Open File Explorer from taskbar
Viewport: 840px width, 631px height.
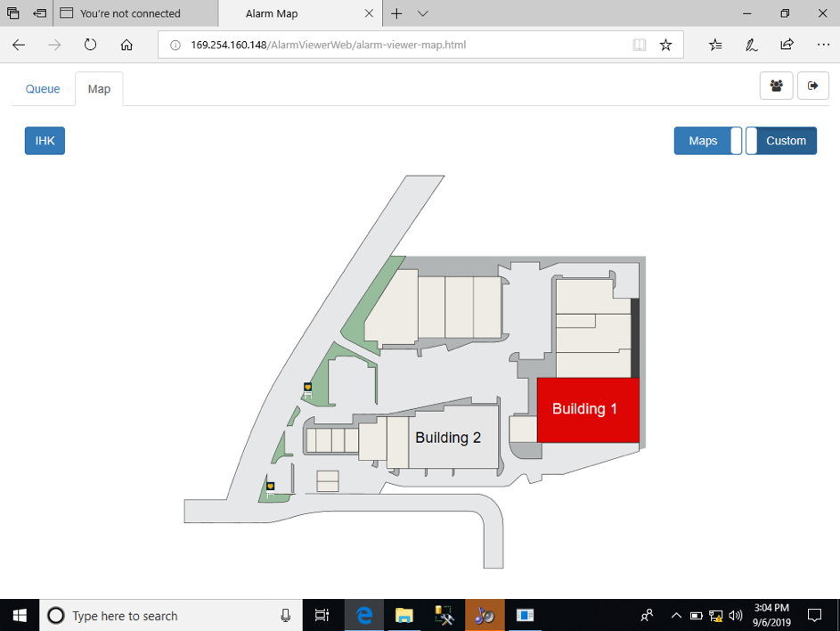click(x=404, y=616)
